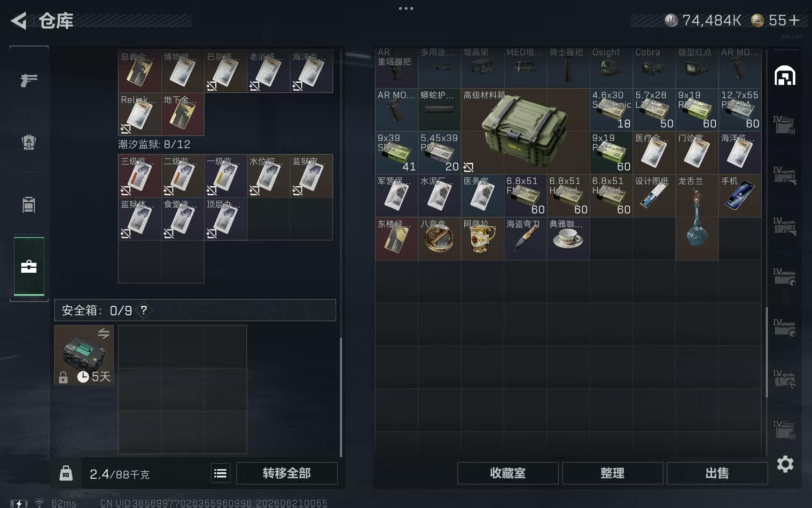Open the list view icon beside weight
812x508 pixels.
point(220,473)
